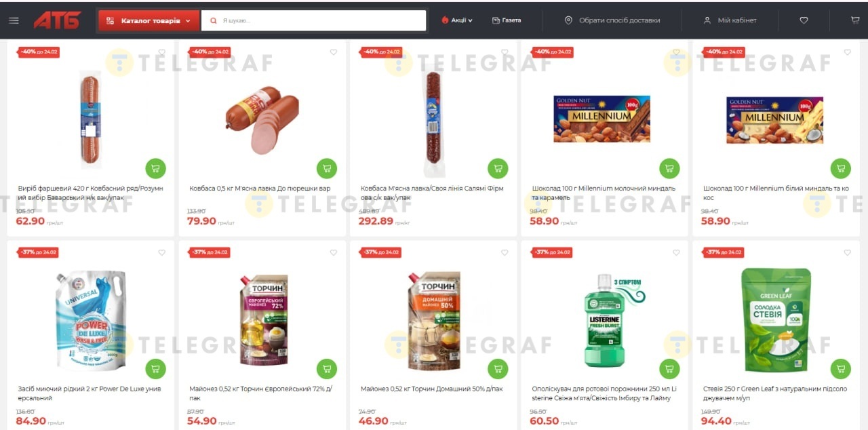Image resolution: width=868 pixels, height=430 pixels.
Task: Open the wishlist heart icon in the header
Action: 804,20
